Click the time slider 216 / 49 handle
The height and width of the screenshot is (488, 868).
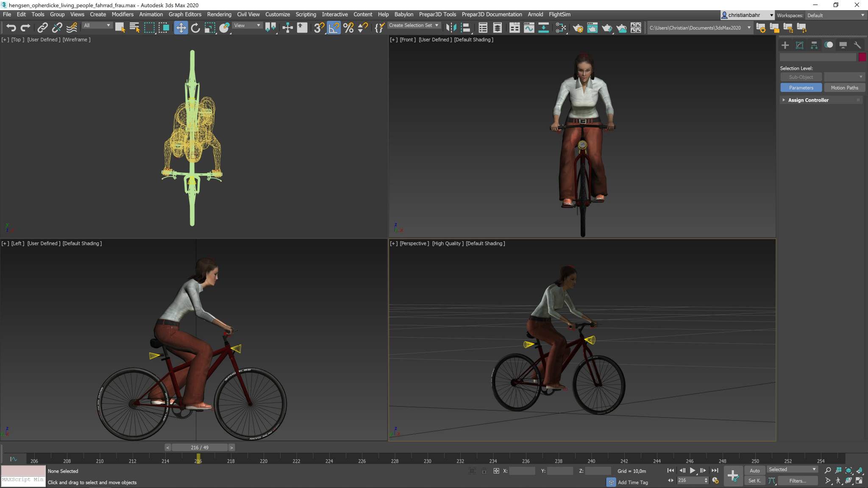(200, 448)
